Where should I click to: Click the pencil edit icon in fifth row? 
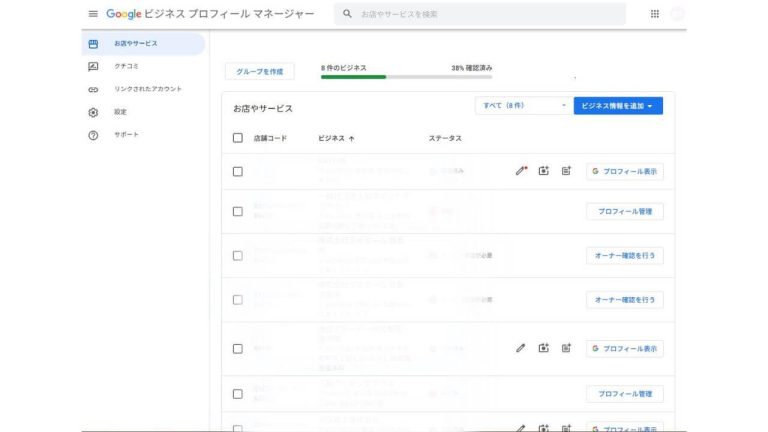point(521,348)
